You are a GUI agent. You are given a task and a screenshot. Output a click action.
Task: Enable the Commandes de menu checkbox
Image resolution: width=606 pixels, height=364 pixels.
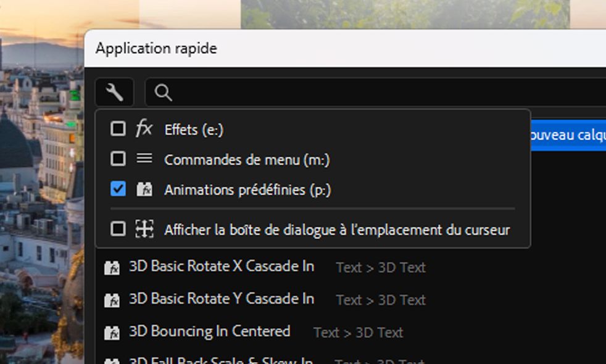[118, 159]
